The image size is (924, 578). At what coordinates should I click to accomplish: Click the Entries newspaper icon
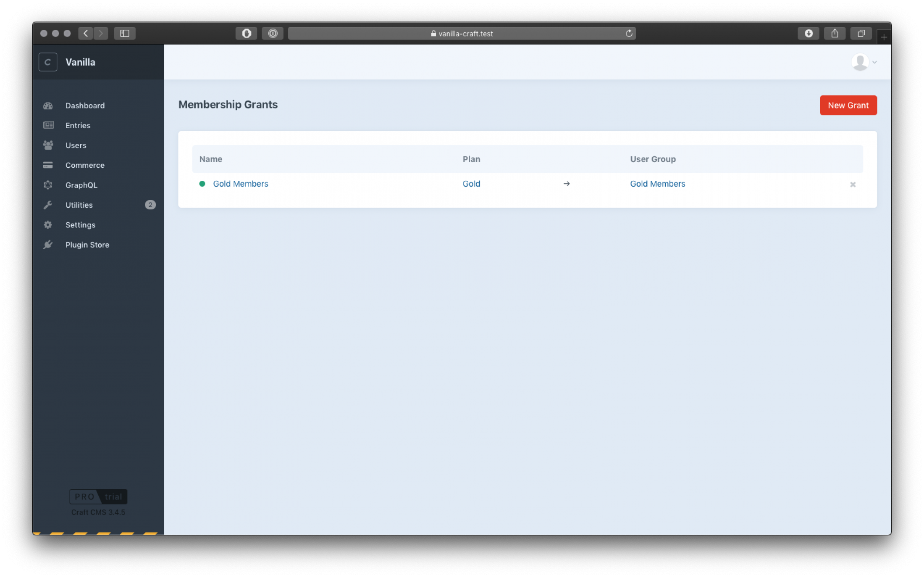(x=48, y=125)
